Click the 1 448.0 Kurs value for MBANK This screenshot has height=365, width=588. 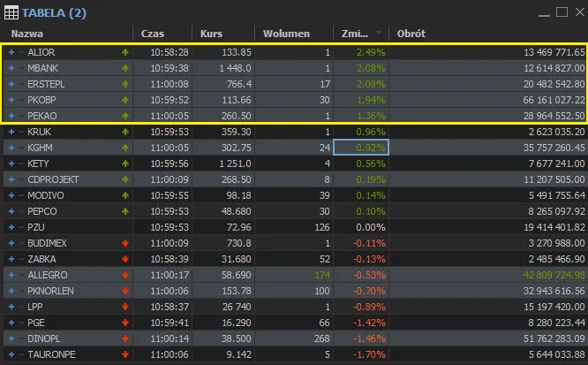[x=236, y=68]
